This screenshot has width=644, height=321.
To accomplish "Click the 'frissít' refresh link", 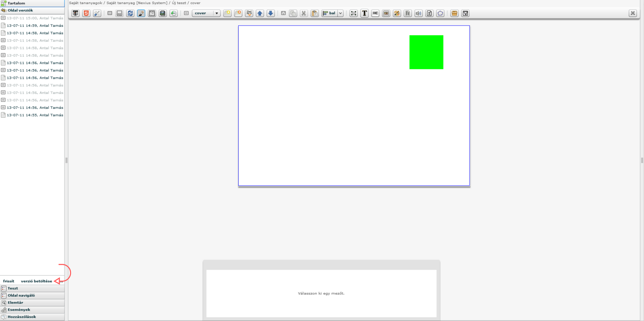I will 8,281.
